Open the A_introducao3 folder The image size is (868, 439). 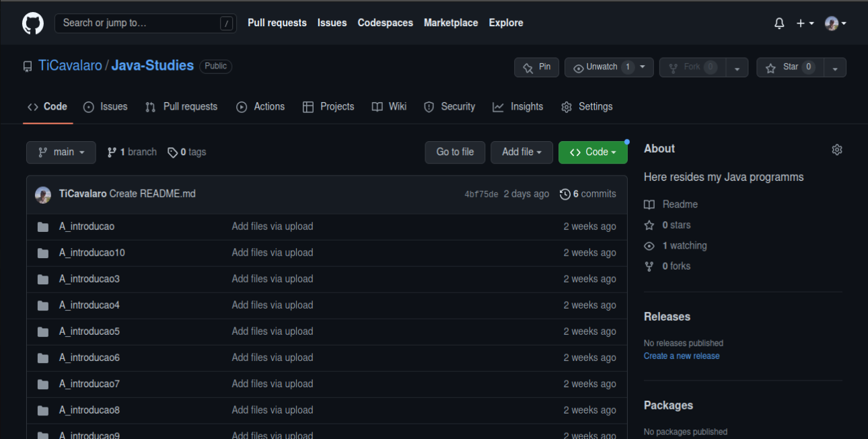pos(89,279)
